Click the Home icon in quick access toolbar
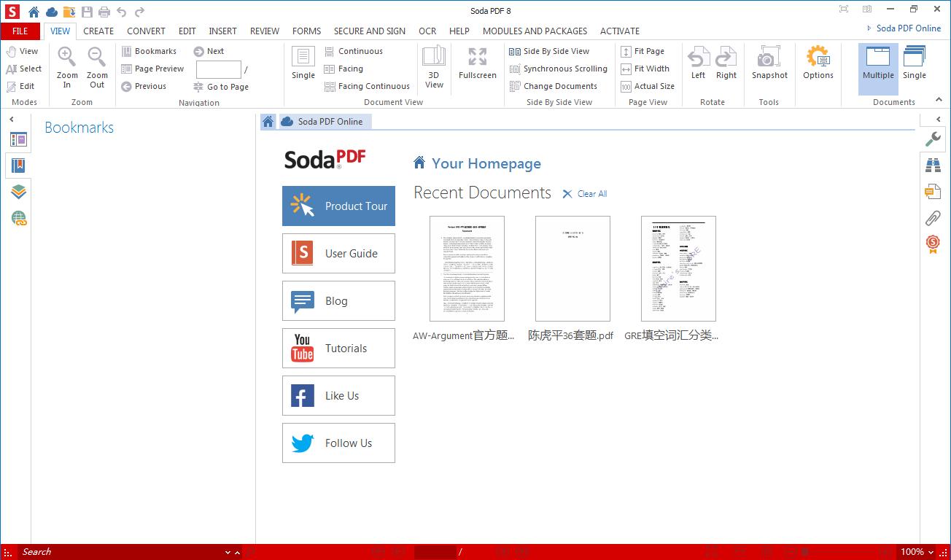 point(34,12)
